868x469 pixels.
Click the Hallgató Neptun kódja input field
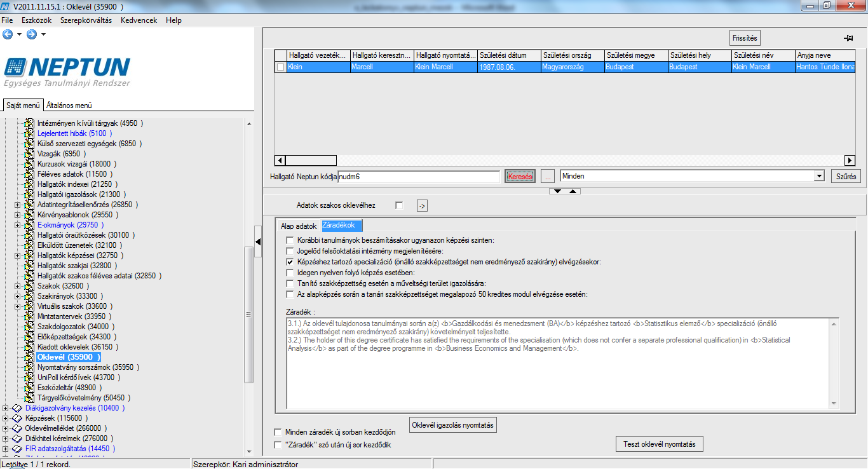pos(419,176)
